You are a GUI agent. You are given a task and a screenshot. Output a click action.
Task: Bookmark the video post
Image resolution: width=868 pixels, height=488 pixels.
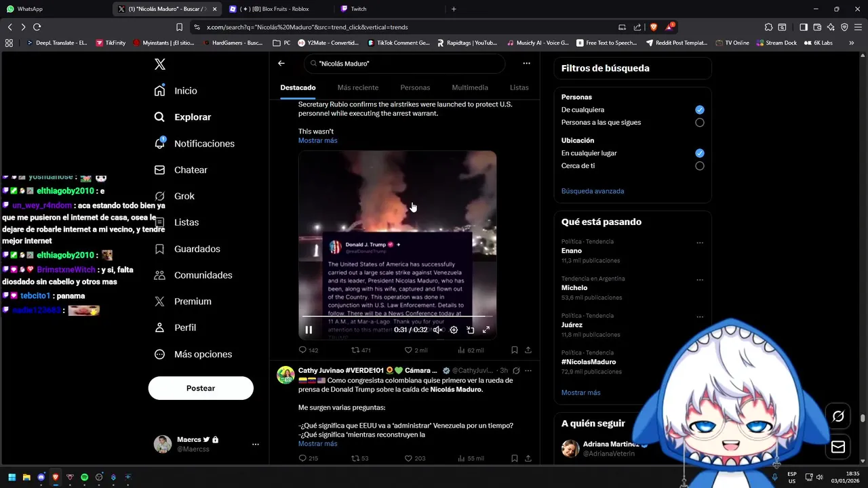[x=514, y=350]
